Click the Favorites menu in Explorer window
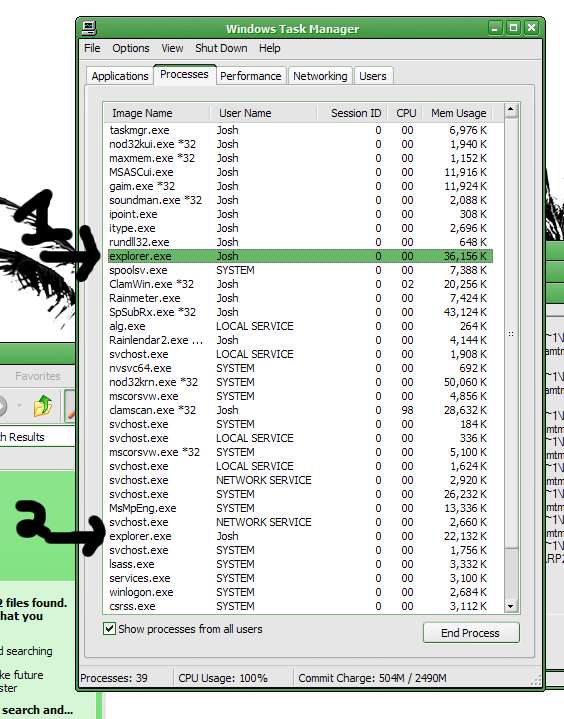The height and width of the screenshot is (719, 564). (x=38, y=376)
